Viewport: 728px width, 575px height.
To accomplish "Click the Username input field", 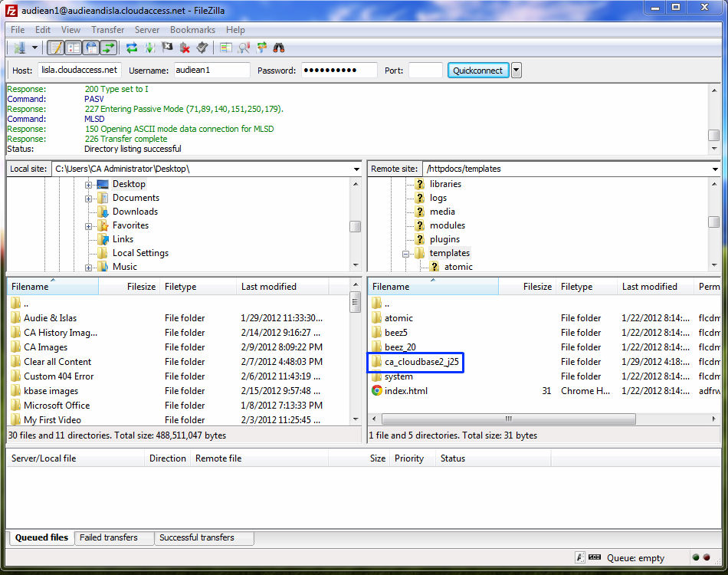I will coord(212,70).
